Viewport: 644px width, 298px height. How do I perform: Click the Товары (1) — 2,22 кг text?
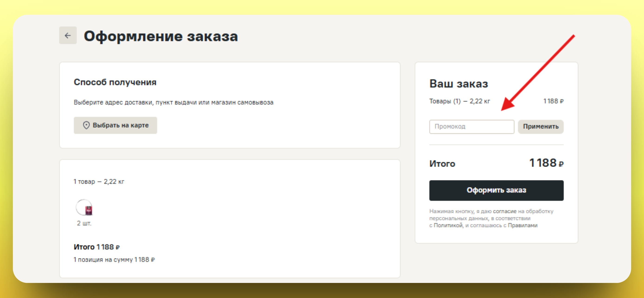click(x=459, y=101)
